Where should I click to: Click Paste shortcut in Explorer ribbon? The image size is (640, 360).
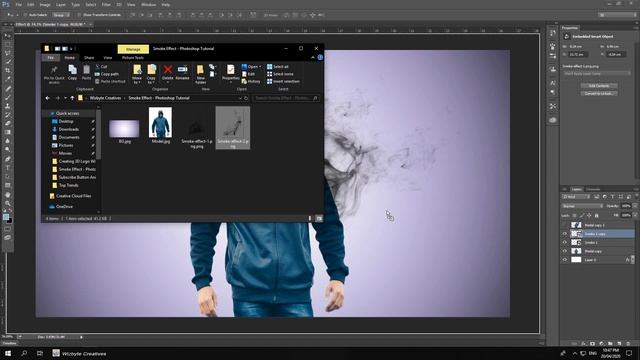[x=110, y=82]
